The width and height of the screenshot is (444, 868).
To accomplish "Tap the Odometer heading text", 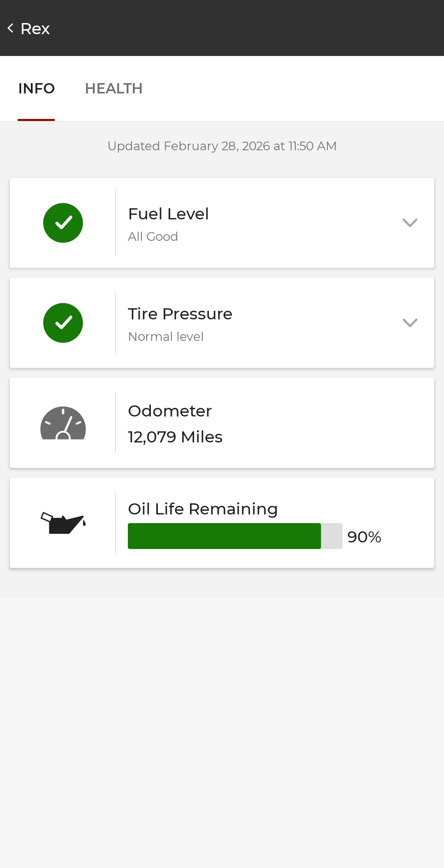I will (170, 411).
